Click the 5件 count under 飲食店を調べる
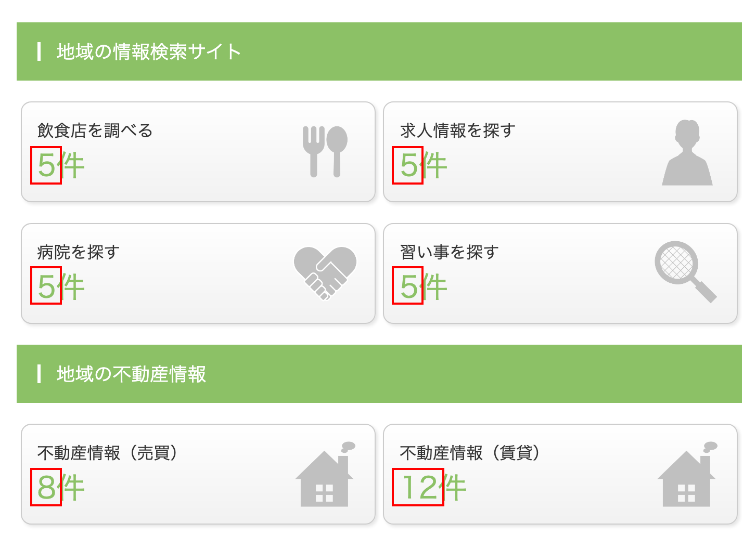The height and width of the screenshot is (549, 756). pyautogui.click(x=61, y=165)
